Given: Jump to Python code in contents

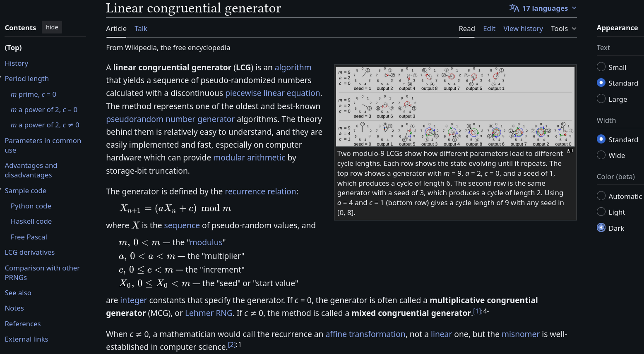Looking at the screenshot, I should click(x=31, y=206).
